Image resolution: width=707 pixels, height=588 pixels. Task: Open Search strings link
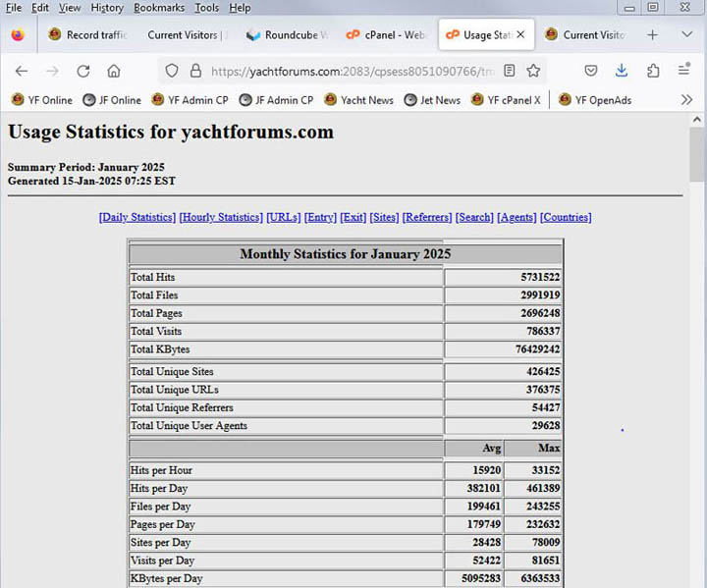tap(474, 217)
